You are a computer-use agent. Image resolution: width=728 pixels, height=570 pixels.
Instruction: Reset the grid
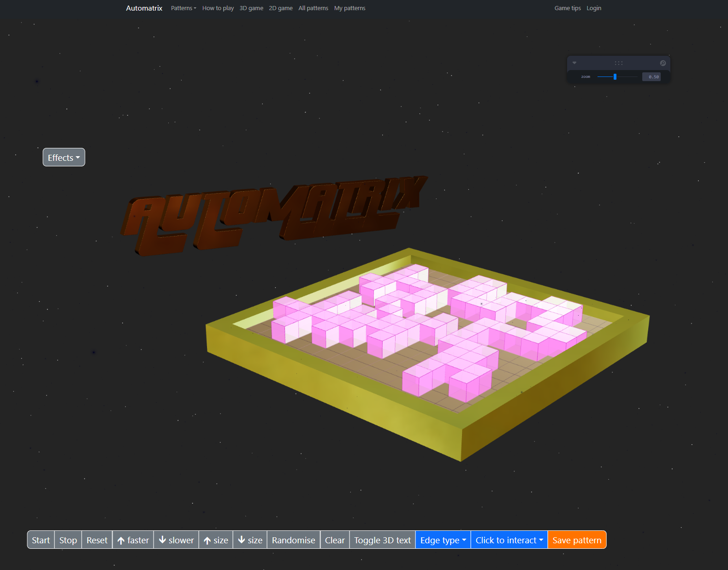pyautogui.click(x=97, y=540)
